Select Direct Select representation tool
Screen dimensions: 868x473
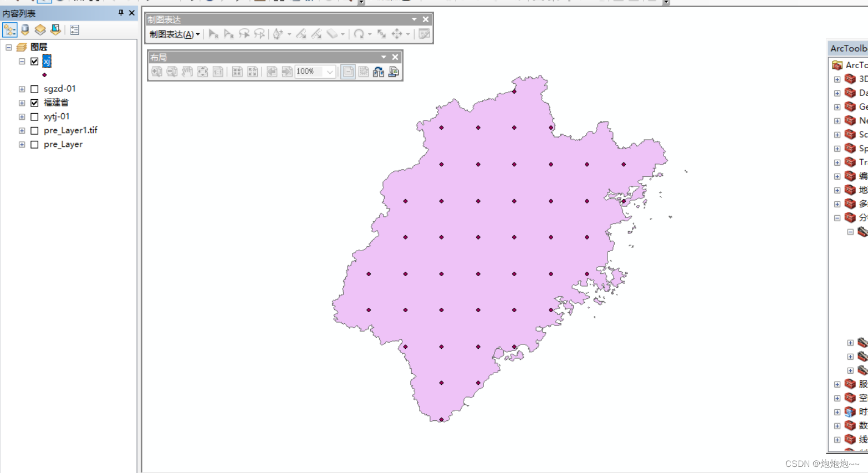pos(228,34)
